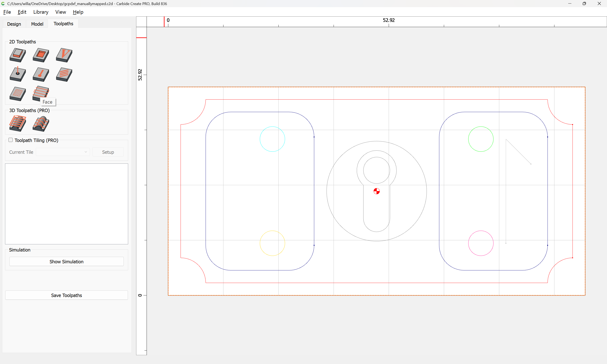Open the File menu

(x=7, y=12)
